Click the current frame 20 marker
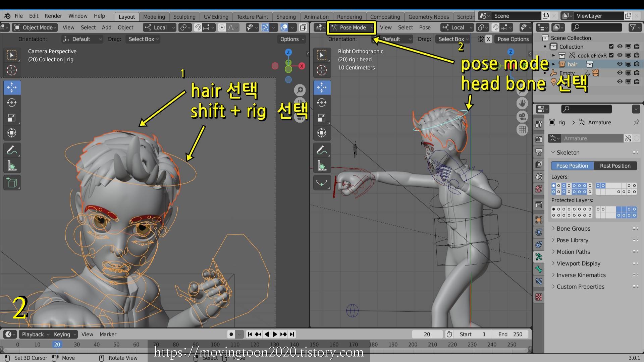 57,345
